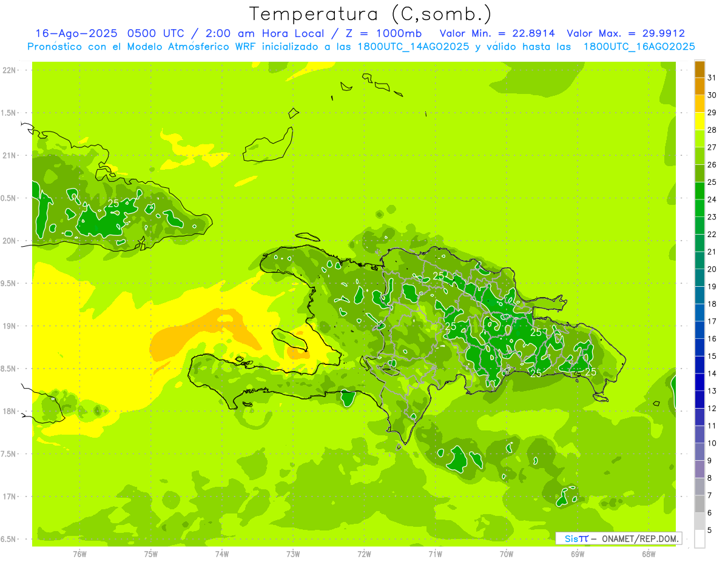This screenshot has height=562, width=728.
Task: Click the "18N" latitude label
Action: point(10,411)
